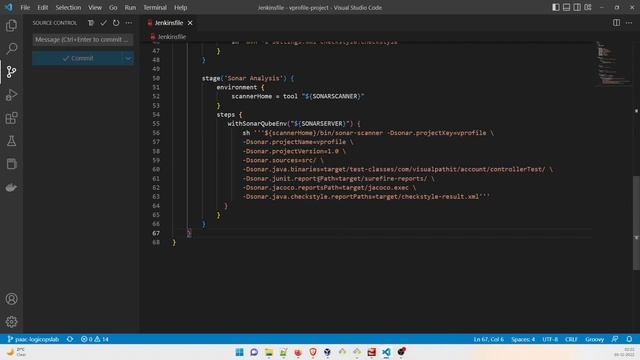Click -Dsonar.projectName=vprofile line

298,142
